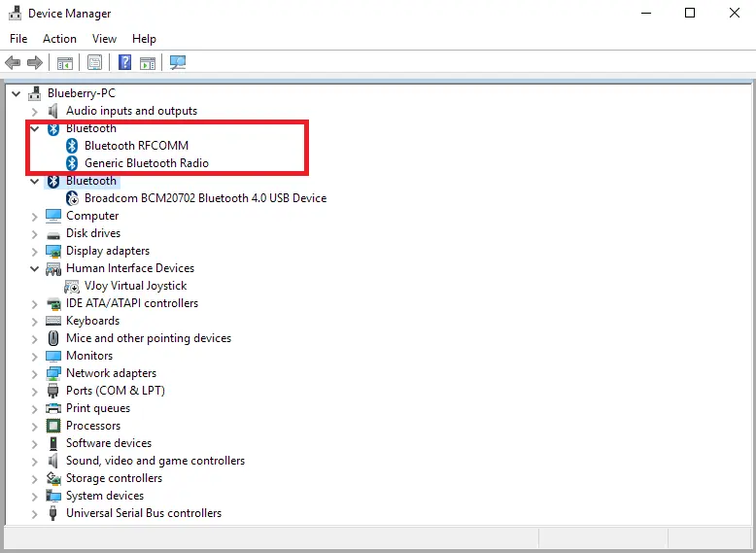
Task: Expand the Keyboards category
Action: pyautogui.click(x=34, y=321)
